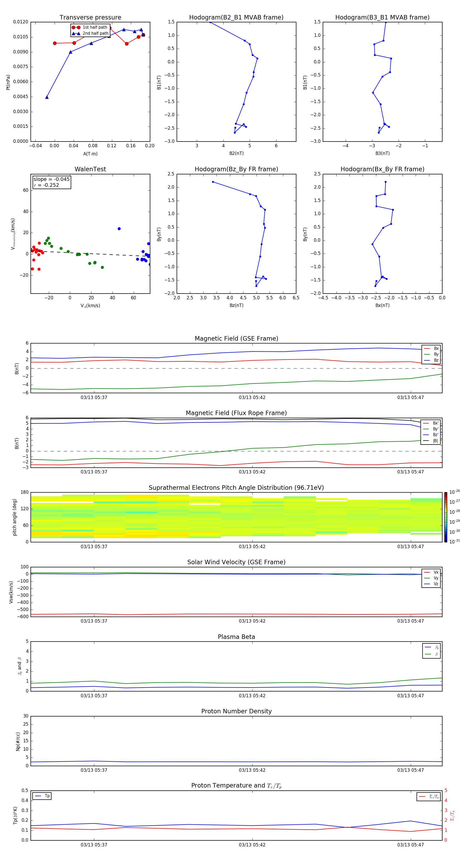Image resolution: width=473 pixels, height=868 pixels.
Task: Select the '|B|' entry in Flux Rope legend
Action: click(431, 441)
